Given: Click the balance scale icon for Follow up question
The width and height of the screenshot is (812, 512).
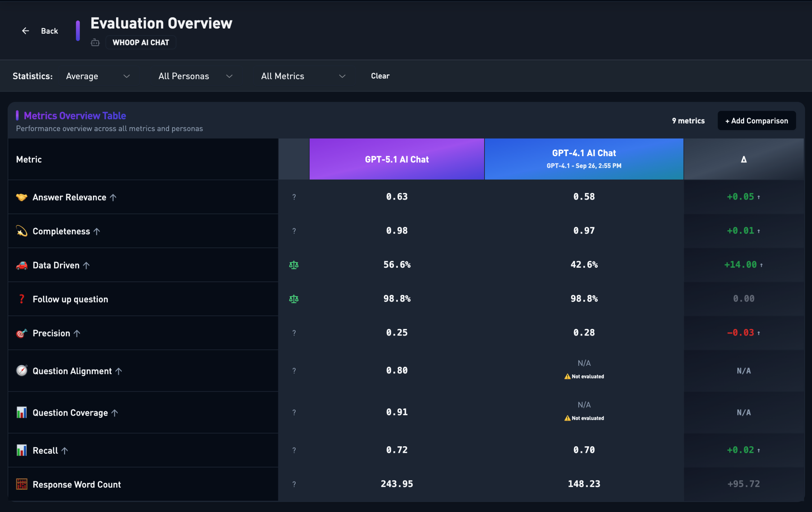Looking at the screenshot, I should [x=294, y=299].
